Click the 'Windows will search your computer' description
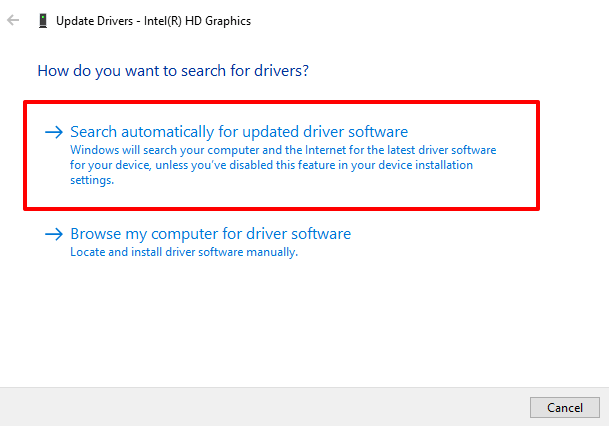Screen dimensions: 609x426 180,150
